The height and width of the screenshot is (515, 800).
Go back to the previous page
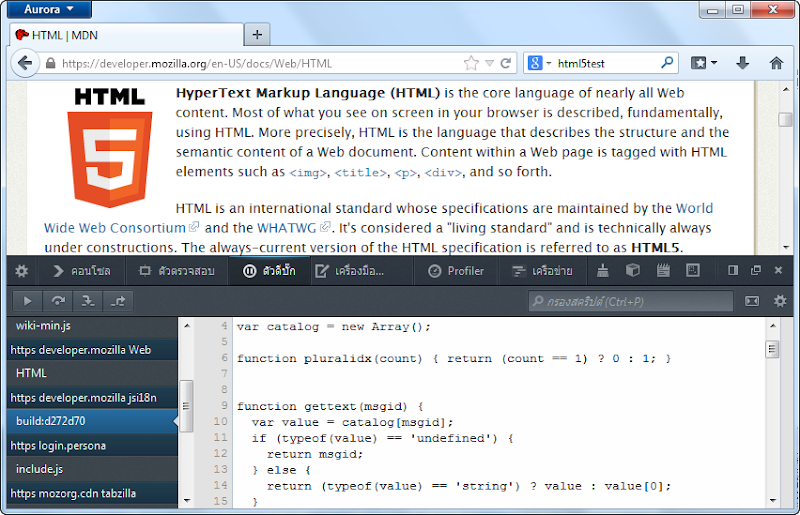click(24, 63)
